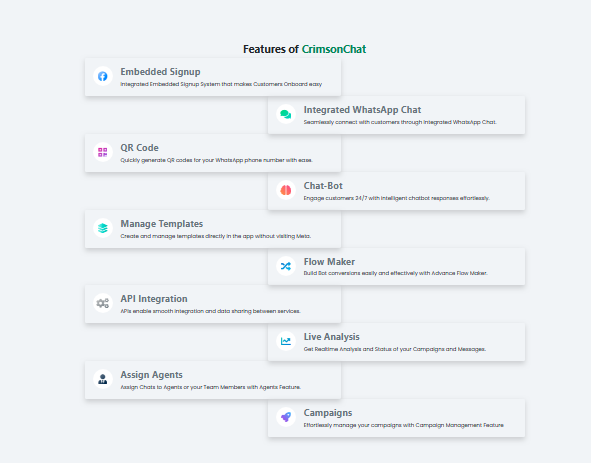Viewport: 591px width, 470px height.
Task: Select the API Integration description text
Action: (210, 311)
